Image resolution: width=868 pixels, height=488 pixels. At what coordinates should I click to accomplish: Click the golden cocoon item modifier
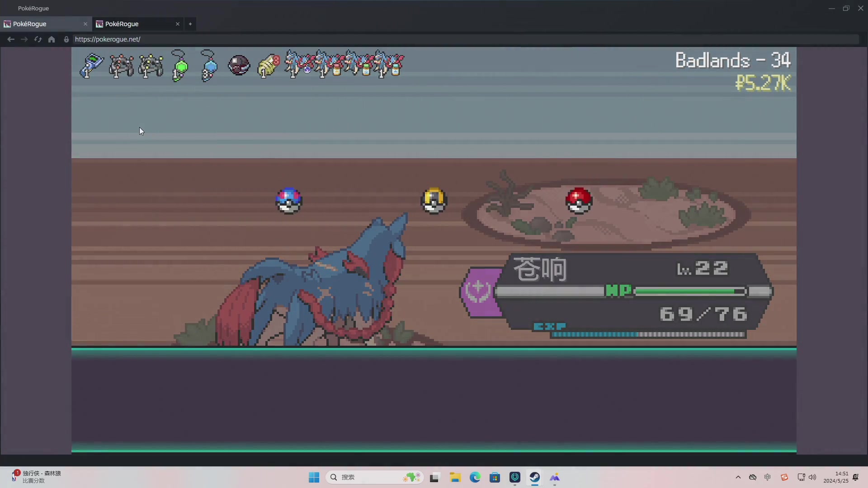click(x=268, y=66)
